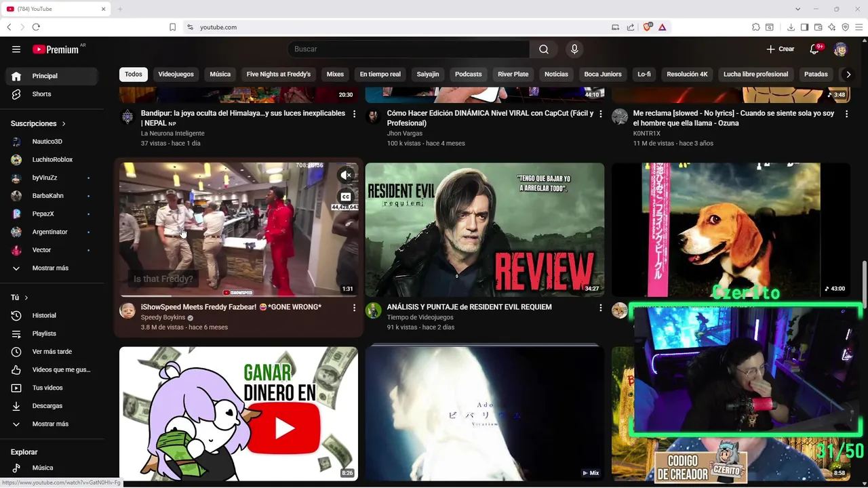868x488 pixels.
Task: Select the Podcasts filter chip
Action: [x=468, y=75]
